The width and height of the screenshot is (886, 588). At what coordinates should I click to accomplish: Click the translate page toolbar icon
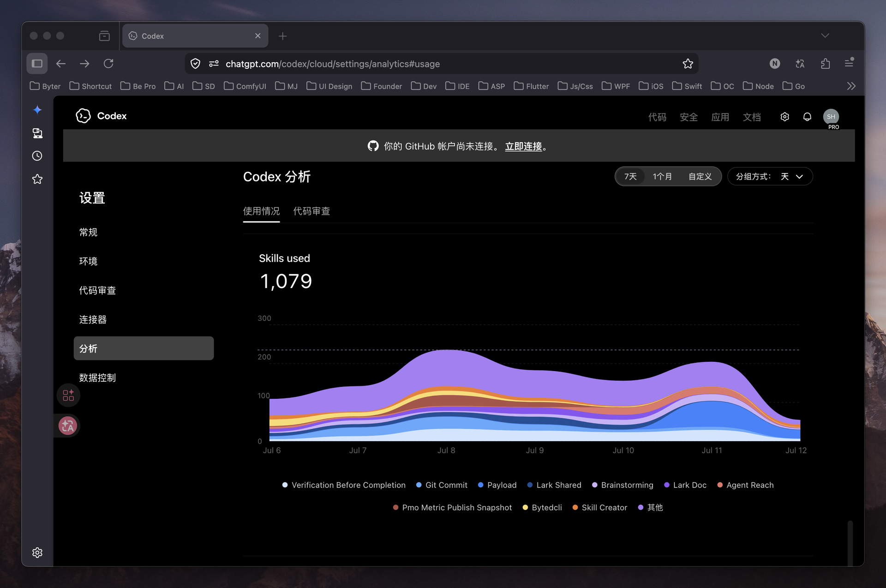click(800, 64)
